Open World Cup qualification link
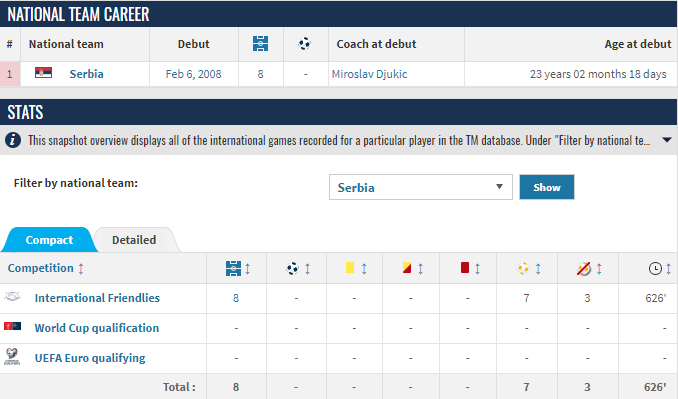This screenshot has height=399, width=678. coord(97,328)
